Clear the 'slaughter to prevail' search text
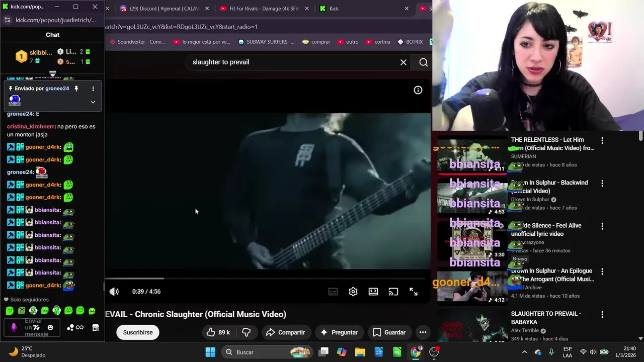644x362 pixels. pos(404,62)
